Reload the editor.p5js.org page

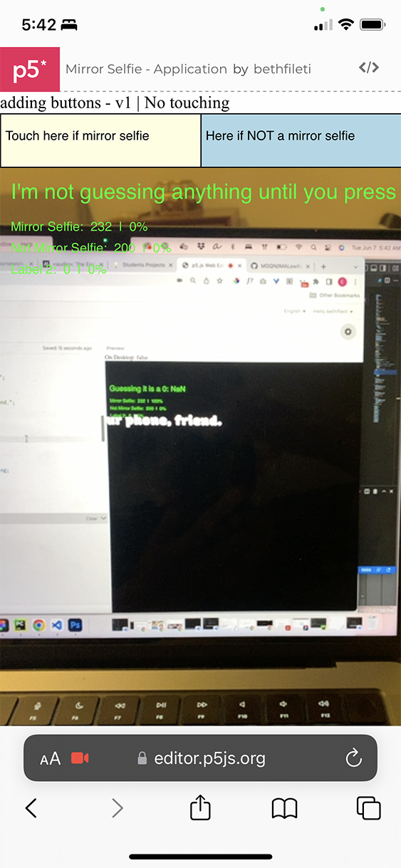354,758
